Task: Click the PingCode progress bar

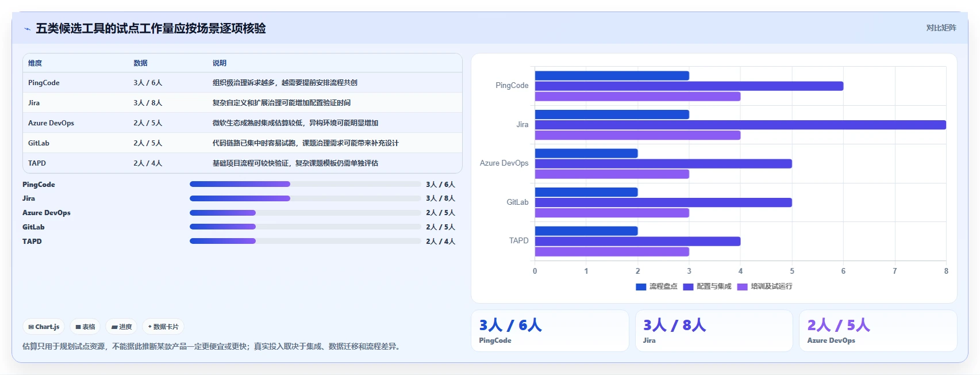Action: (305, 184)
